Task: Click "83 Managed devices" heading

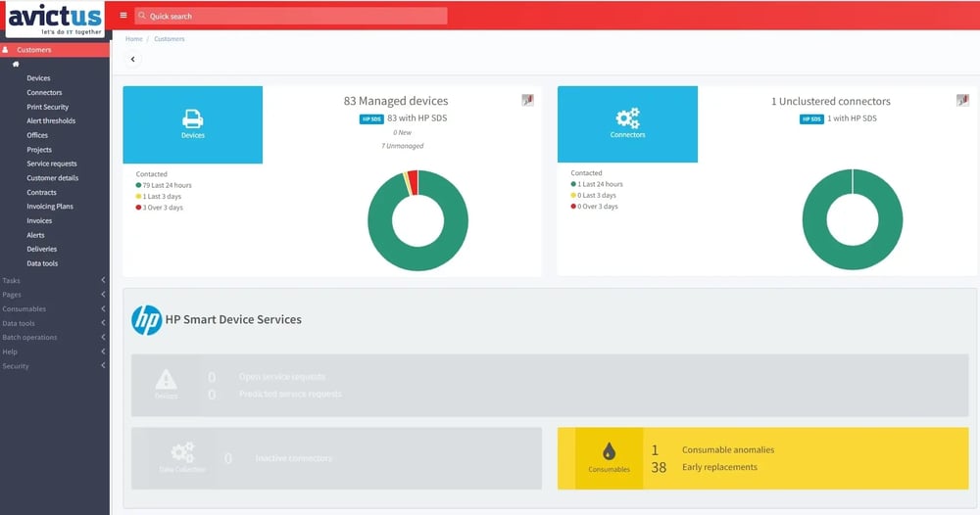Action: (x=396, y=101)
